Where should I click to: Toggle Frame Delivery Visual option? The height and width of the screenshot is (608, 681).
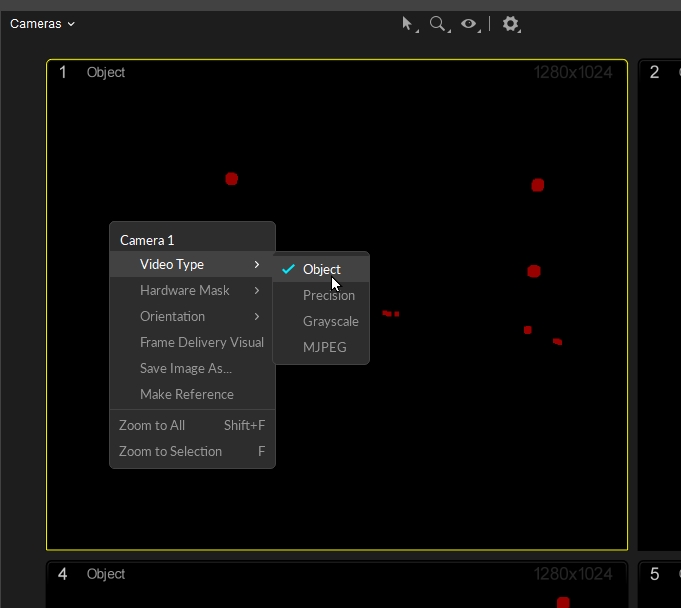click(201, 342)
